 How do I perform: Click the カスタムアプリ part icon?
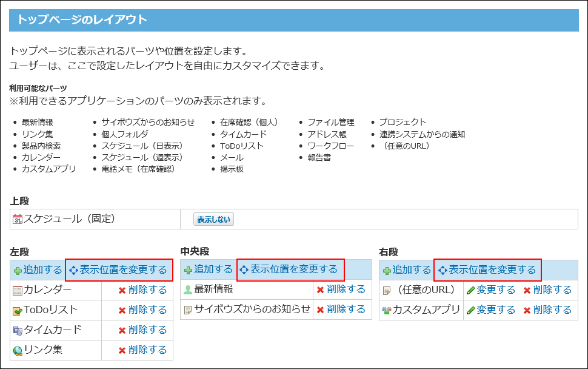387,311
